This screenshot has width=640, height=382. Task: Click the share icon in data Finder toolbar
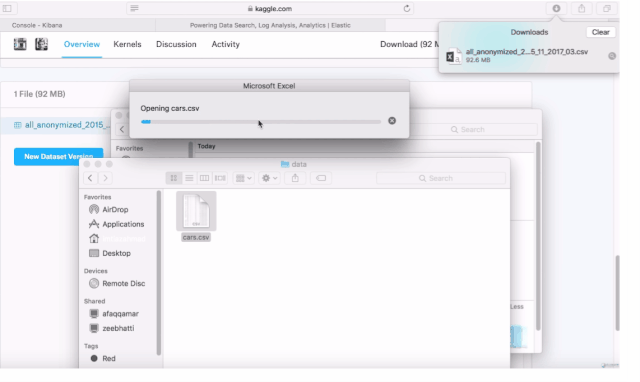pos(295,178)
